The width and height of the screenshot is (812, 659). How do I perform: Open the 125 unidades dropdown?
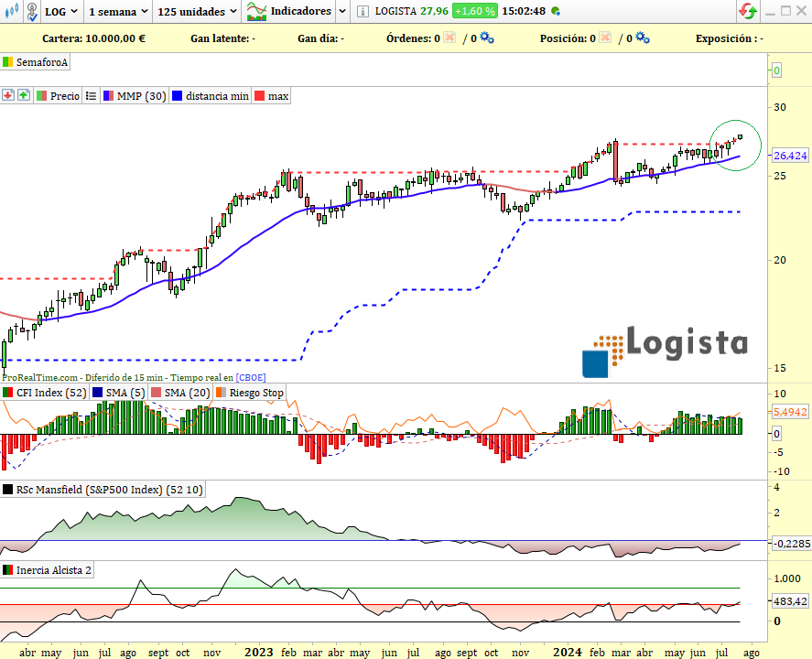pyautogui.click(x=197, y=11)
